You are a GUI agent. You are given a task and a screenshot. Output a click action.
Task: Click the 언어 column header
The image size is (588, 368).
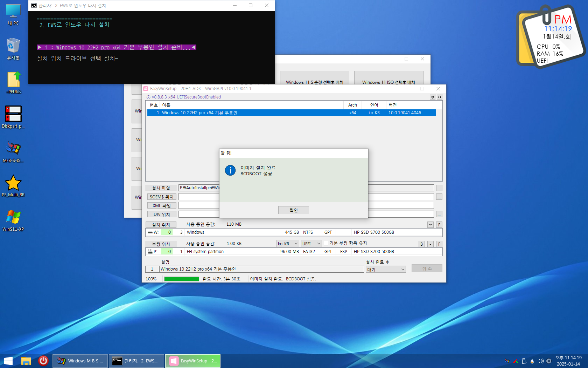click(374, 105)
